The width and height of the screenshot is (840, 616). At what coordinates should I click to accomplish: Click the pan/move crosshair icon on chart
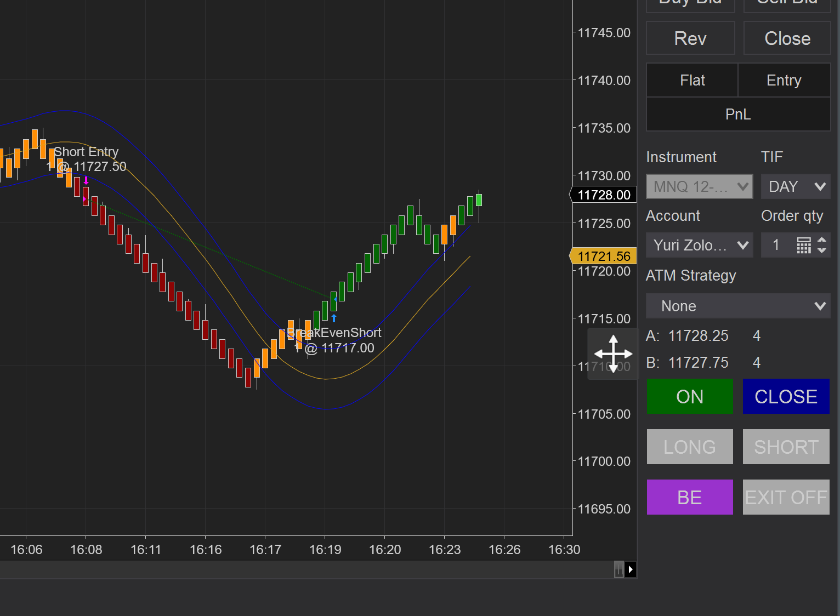(613, 355)
